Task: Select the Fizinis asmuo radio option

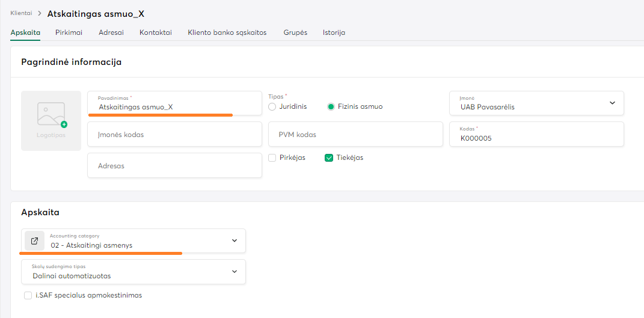Action: coord(331,106)
